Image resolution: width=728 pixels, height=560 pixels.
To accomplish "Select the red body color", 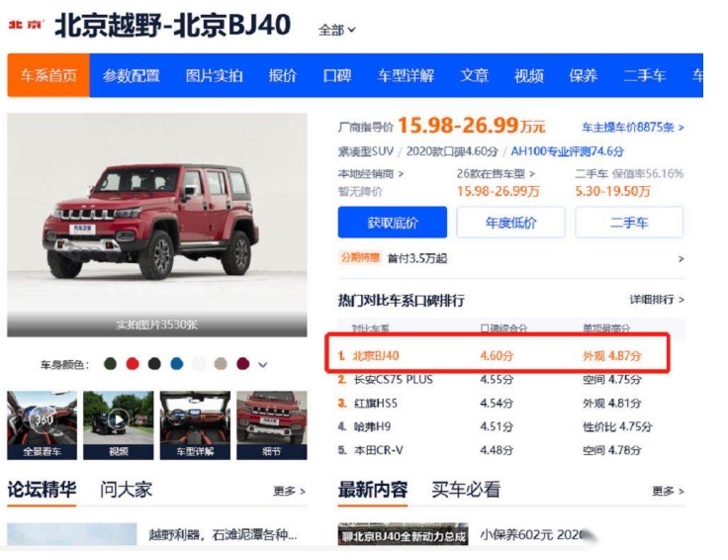I will [133, 363].
